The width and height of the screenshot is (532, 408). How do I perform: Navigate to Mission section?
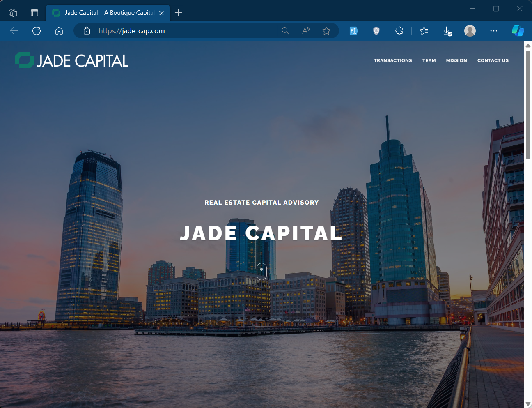[x=456, y=60]
